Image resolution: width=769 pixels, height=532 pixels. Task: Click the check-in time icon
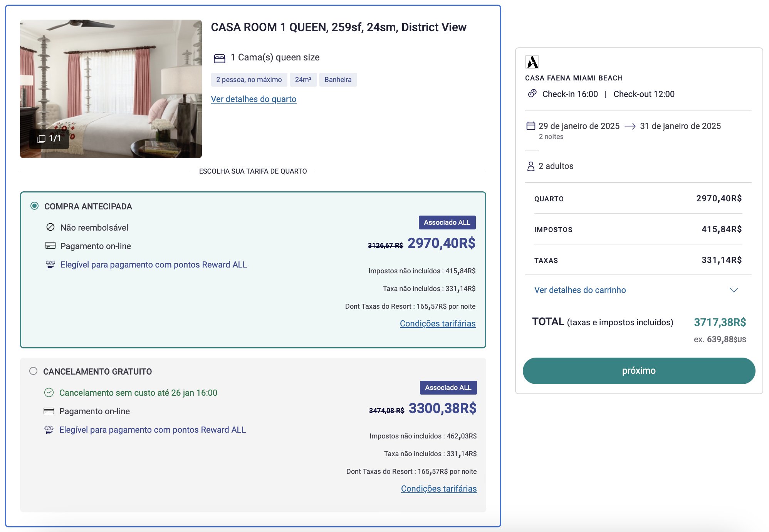pyautogui.click(x=532, y=94)
